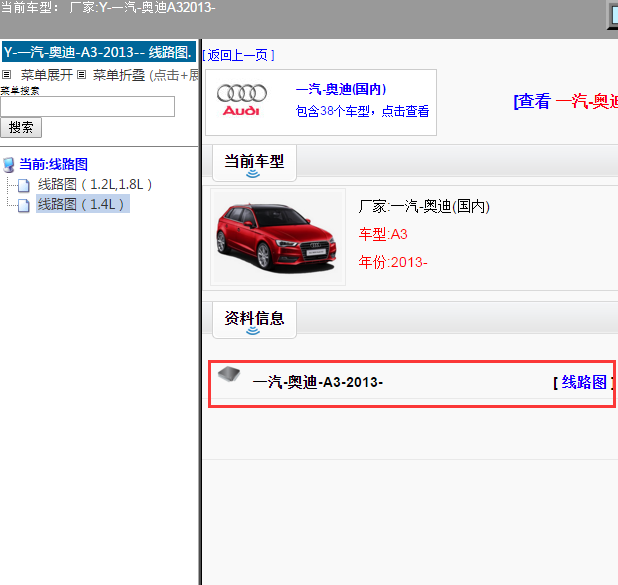Click the Audi logo image

(242, 100)
